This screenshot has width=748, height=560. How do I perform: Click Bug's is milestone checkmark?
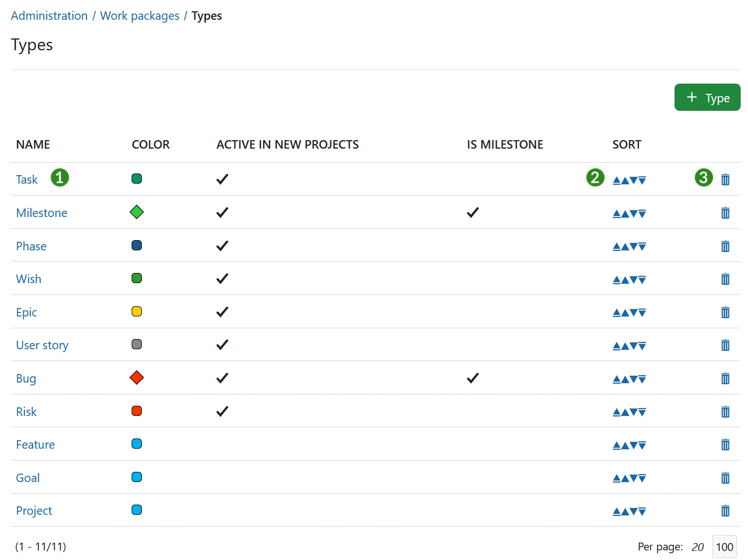click(472, 378)
